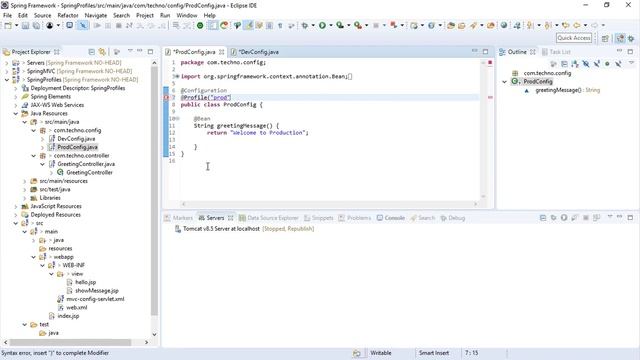Click the editor horizontal scrollbar

(x=329, y=204)
